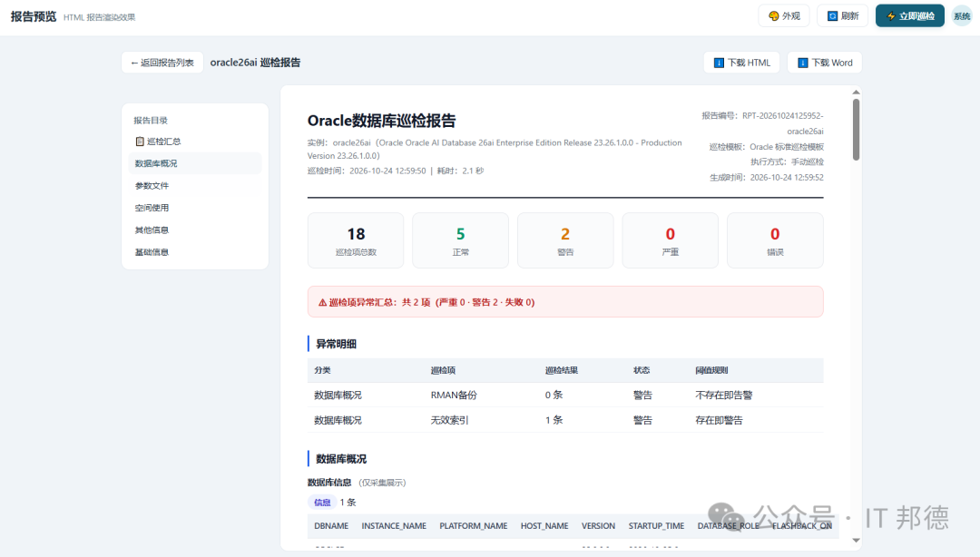This screenshot has height=557, width=980.
Task: Go back via 返回报告列表 button
Action: click(162, 63)
